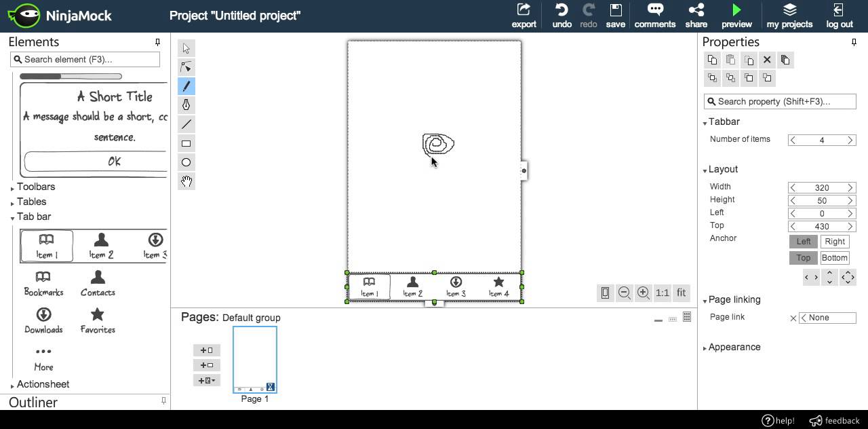The image size is (868, 429).
Task: Select the line tool
Action: (x=186, y=124)
